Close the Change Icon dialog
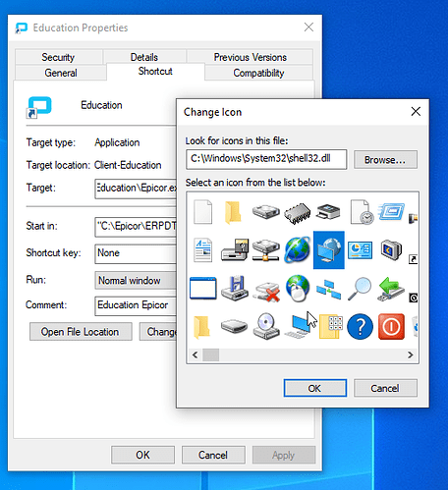 click(416, 112)
